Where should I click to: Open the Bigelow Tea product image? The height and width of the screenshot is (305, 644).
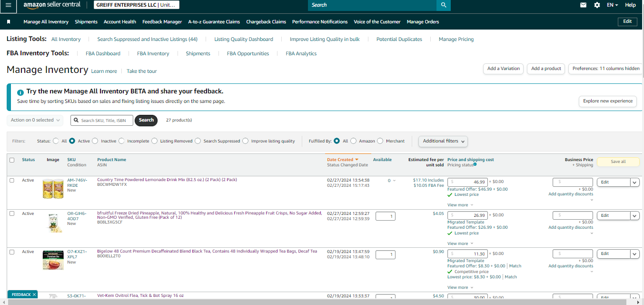tap(53, 261)
